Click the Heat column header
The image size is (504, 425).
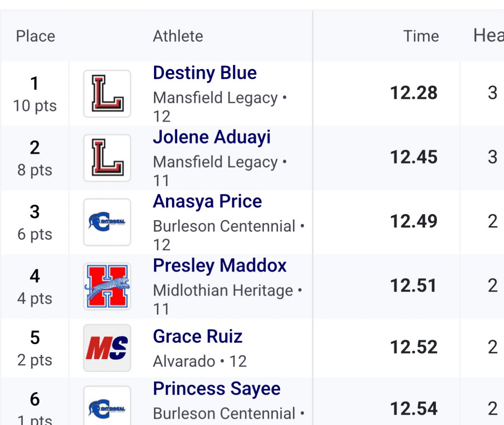point(488,36)
